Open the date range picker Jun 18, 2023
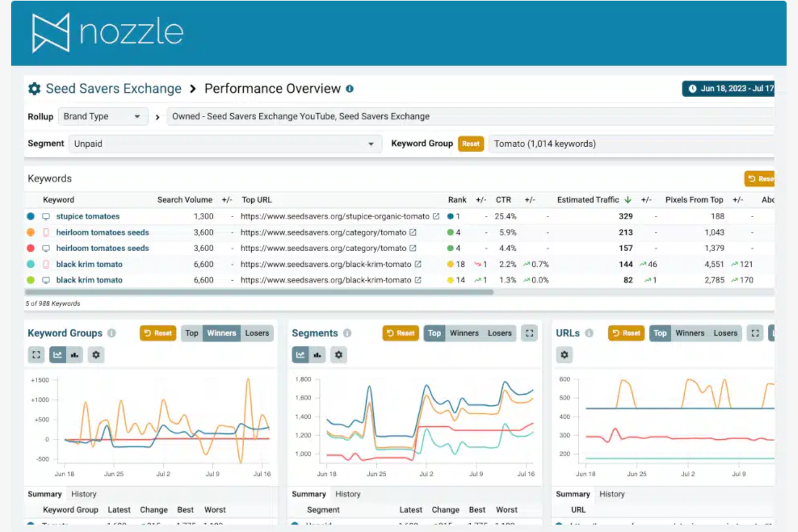798x532 pixels. coord(728,88)
